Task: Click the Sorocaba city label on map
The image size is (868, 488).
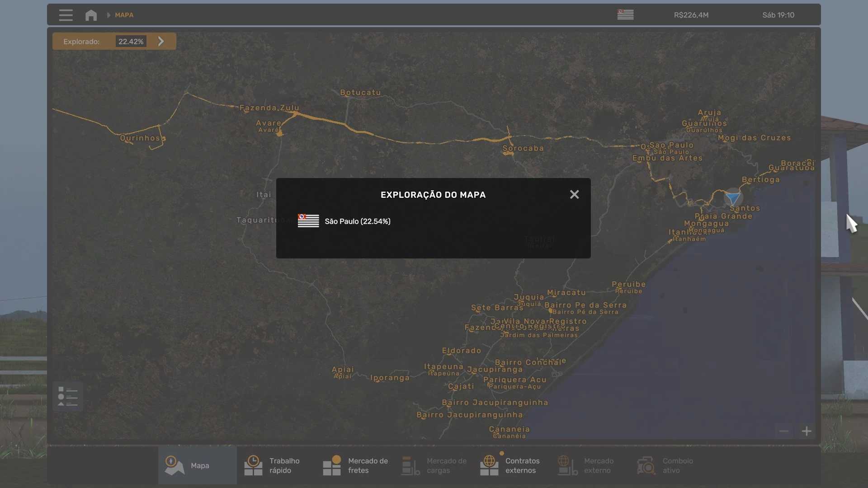Action: pos(523,148)
